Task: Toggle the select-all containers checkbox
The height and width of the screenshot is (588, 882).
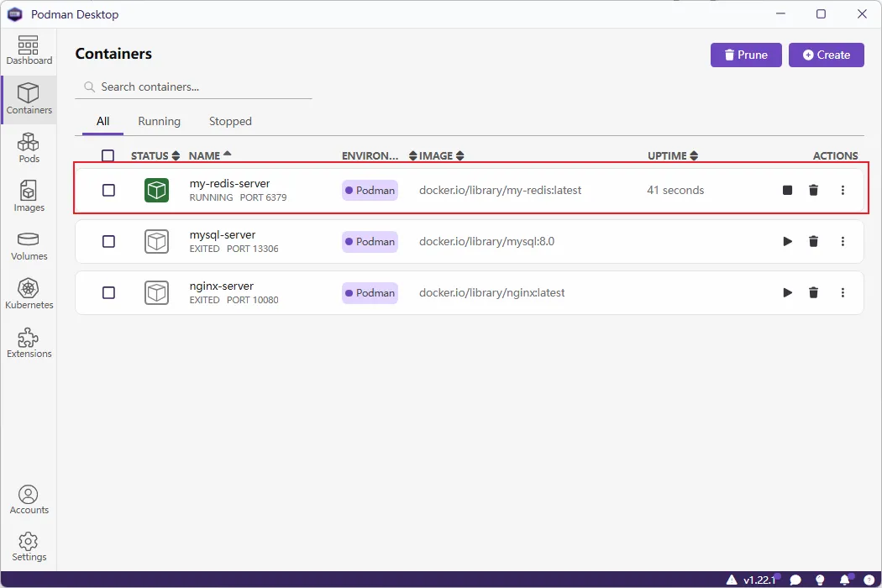Action: [x=108, y=155]
